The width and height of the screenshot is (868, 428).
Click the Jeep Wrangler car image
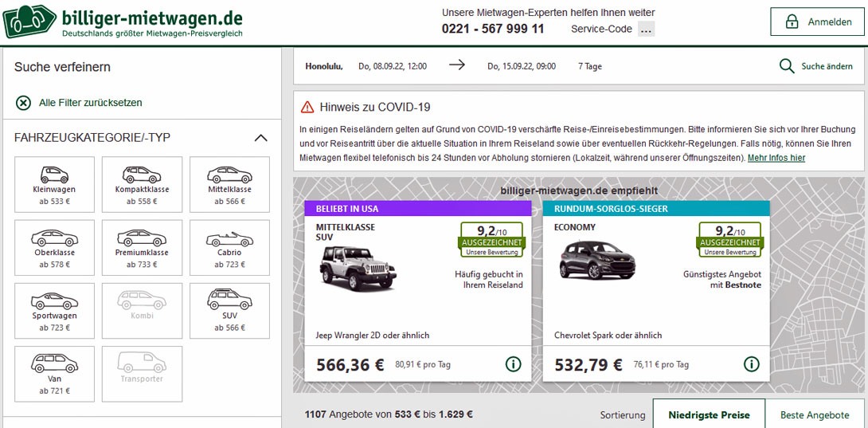[358, 269]
